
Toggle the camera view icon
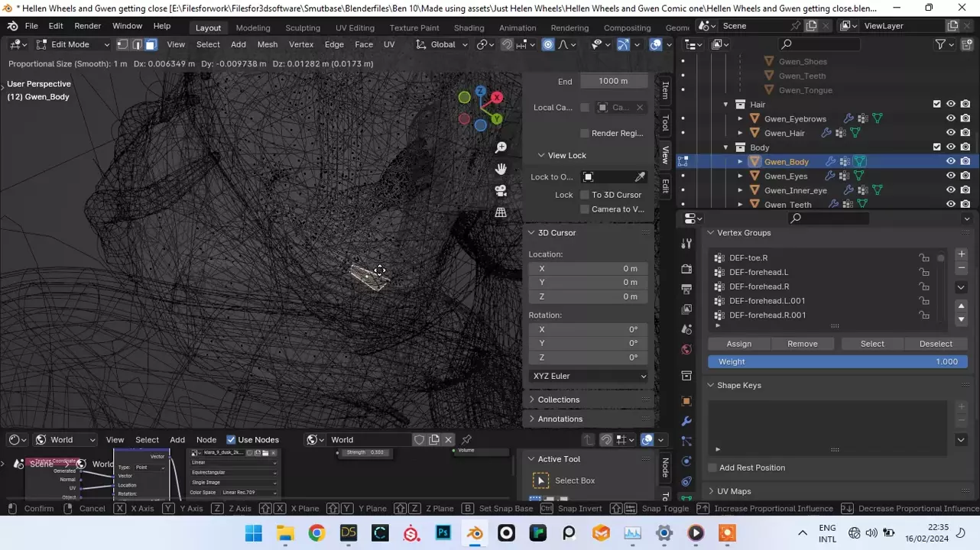pyautogui.click(x=501, y=190)
